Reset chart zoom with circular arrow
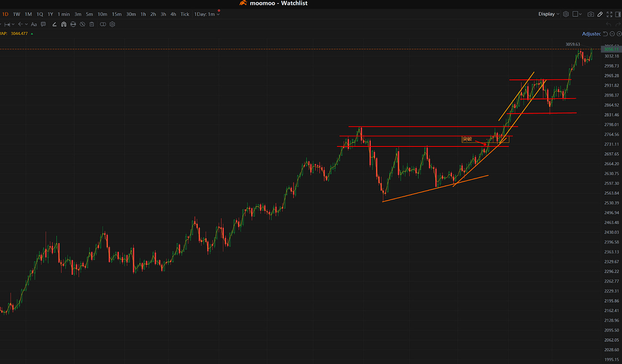622x364 pixels. pos(605,34)
